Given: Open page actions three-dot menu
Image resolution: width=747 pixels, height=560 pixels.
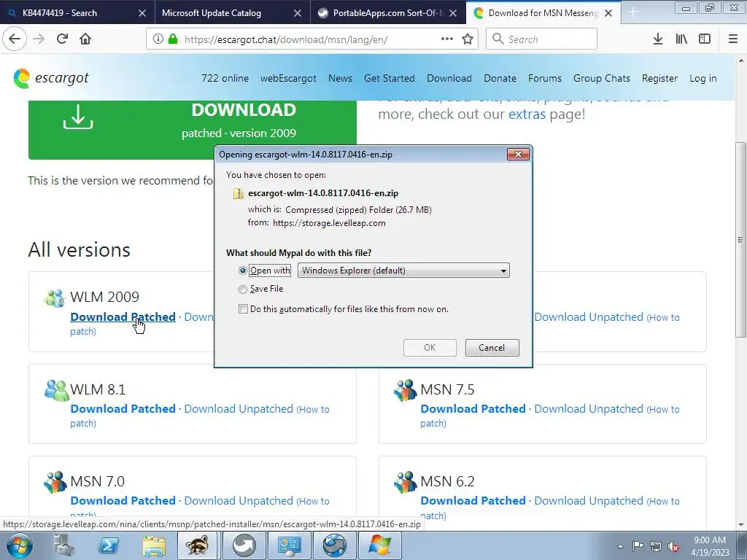Looking at the screenshot, I should 447,39.
